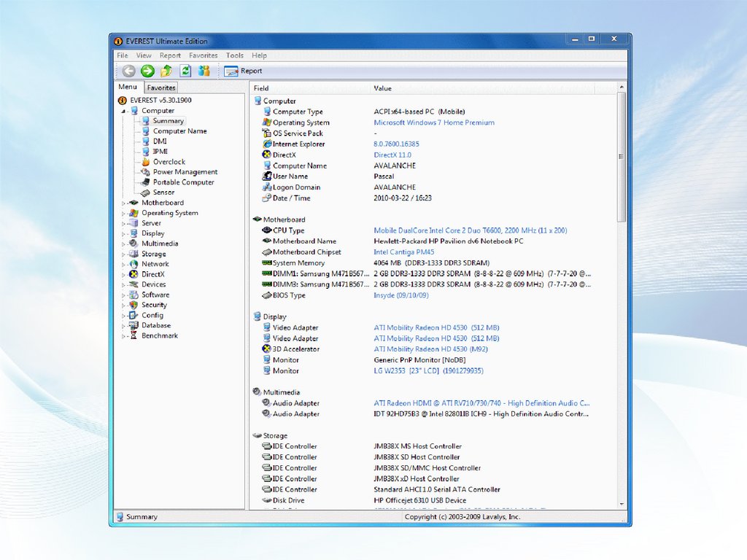Click the users icon in the toolbar
The width and height of the screenshot is (747, 560).
point(204,71)
